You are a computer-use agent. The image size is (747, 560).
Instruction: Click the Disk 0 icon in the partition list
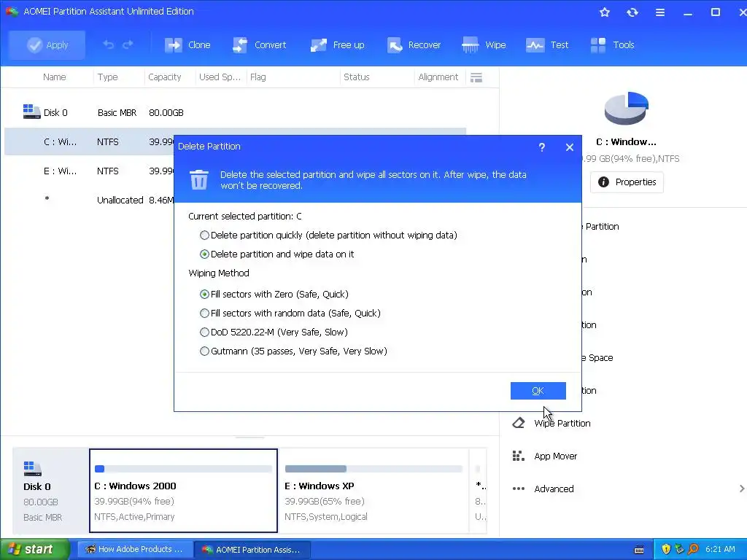tap(31, 112)
